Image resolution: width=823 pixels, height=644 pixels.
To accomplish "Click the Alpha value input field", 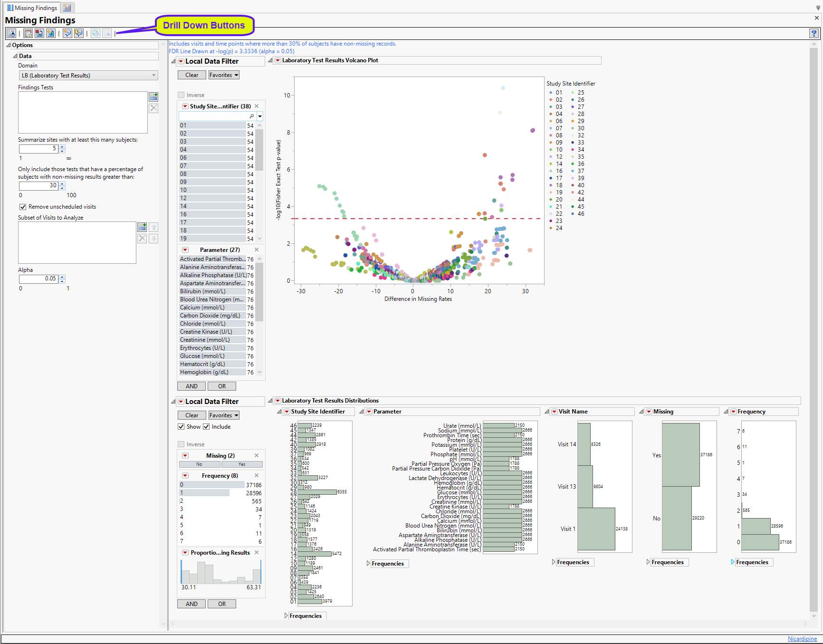I will [38, 279].
